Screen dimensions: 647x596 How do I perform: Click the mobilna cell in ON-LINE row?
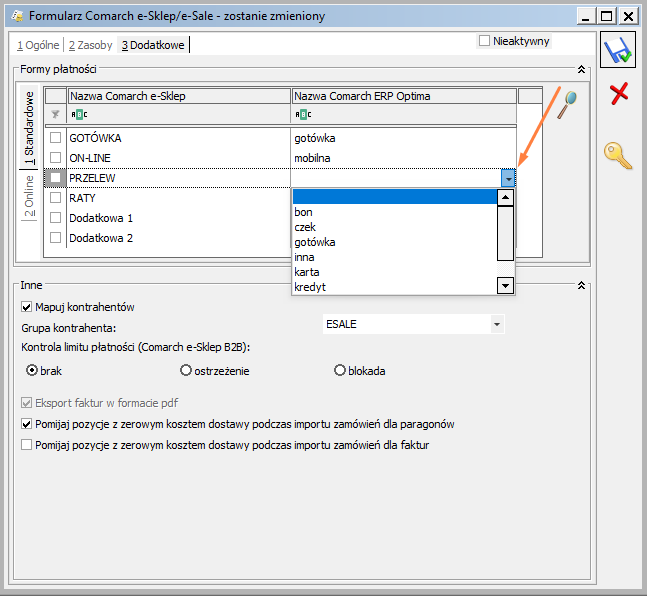coord(404,158)
